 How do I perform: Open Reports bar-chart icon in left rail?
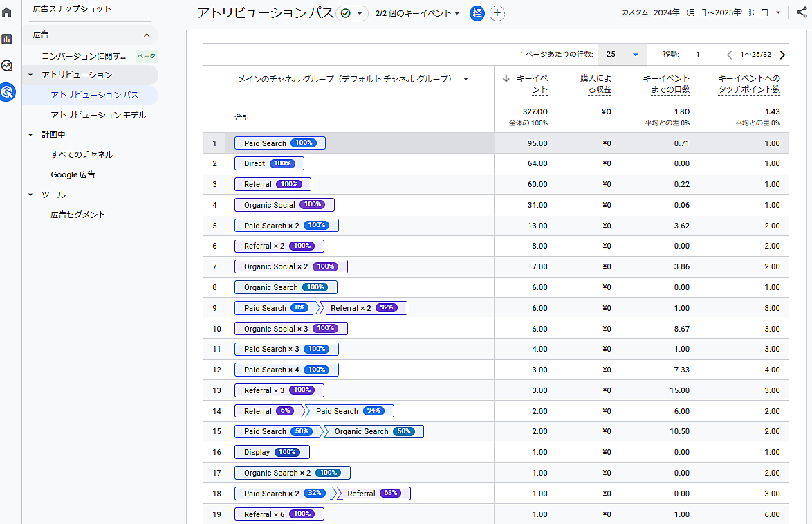[7, 39]
